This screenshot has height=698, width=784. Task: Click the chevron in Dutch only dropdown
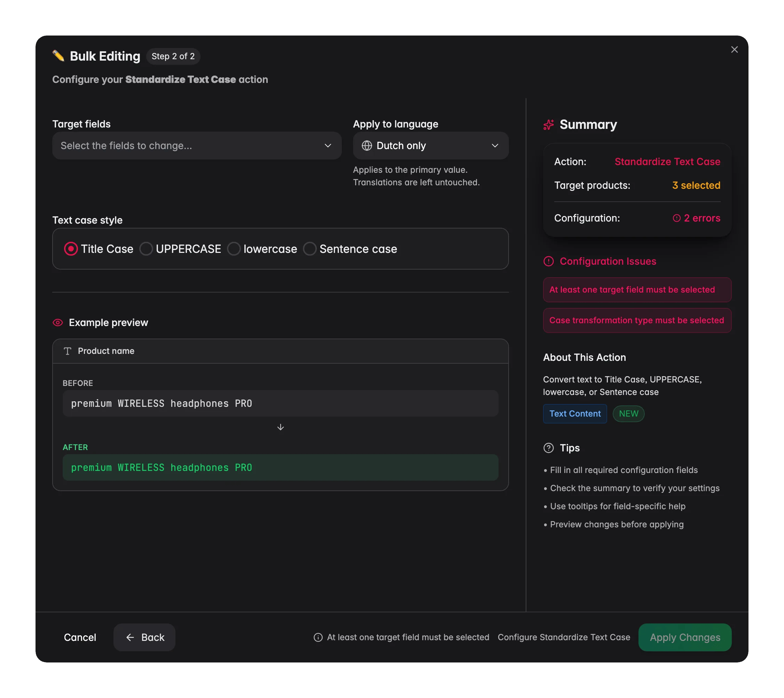click(x=495, y=146)
